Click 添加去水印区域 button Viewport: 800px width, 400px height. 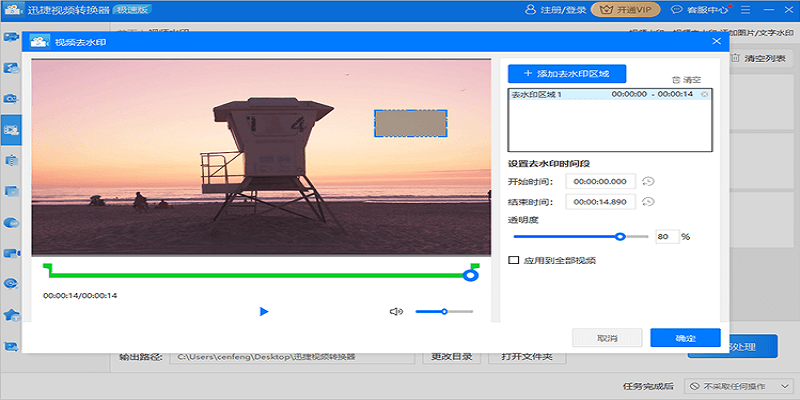(x=566, y=74)
